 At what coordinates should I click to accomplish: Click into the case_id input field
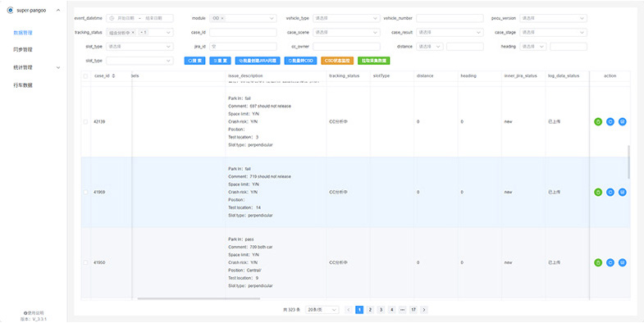pos(243,33)
